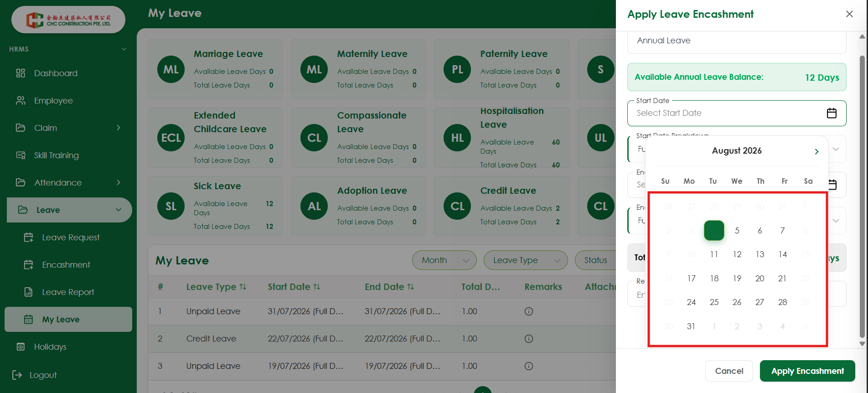Select August 7 in the calendar
Image resolution: width=868 pixels, height=393 pixels.
pyautogui.click(x=782, y=230)
